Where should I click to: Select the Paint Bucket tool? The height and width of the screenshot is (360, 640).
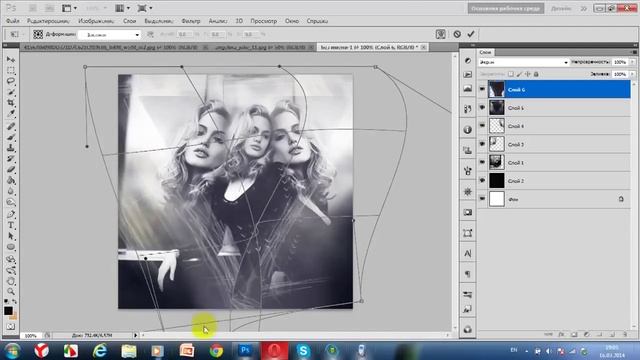(11, 180)
